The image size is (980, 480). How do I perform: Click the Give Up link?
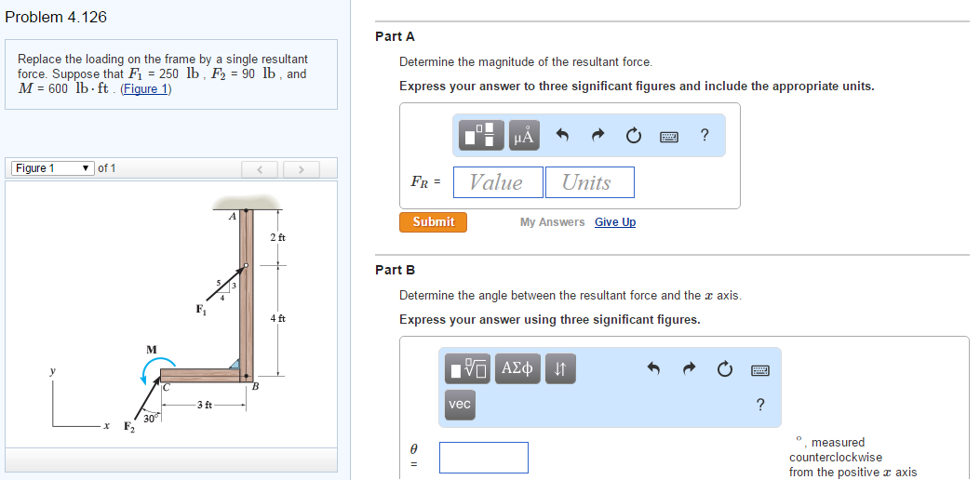coord(615,222)
